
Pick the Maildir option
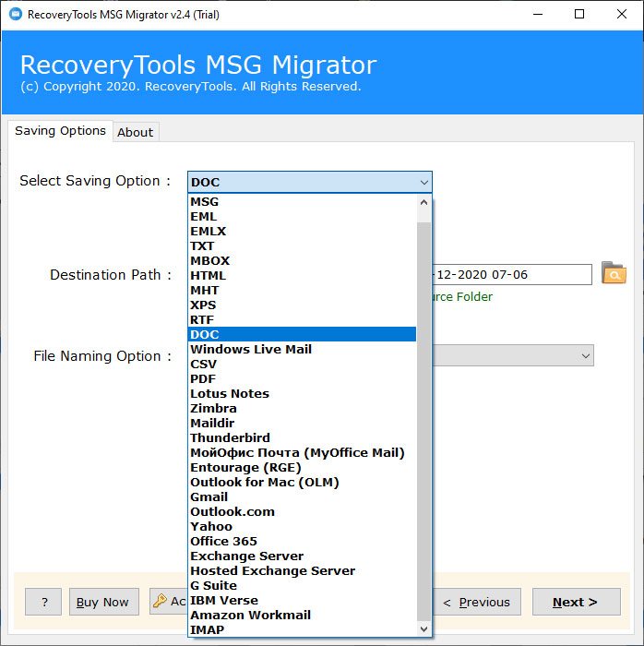click(x=302, y=423)
